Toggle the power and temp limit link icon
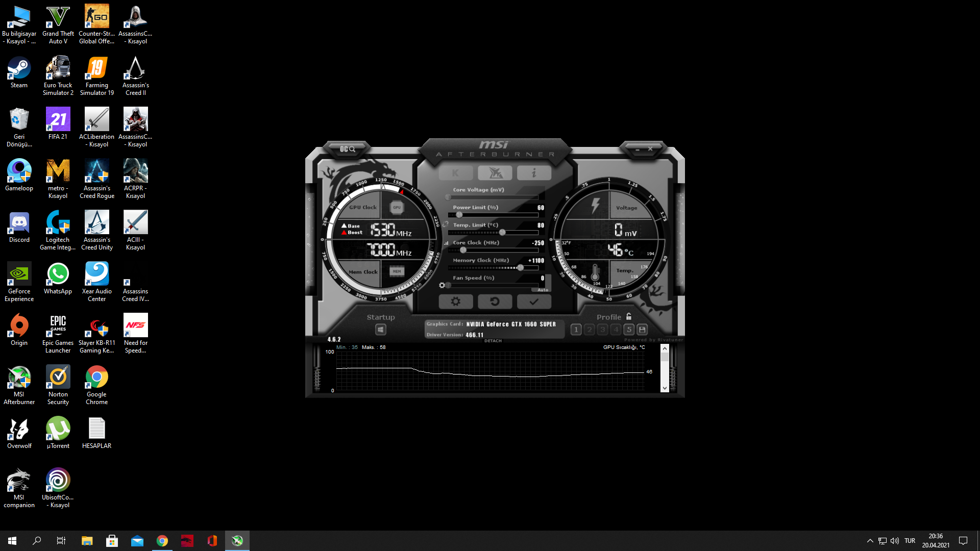The width and height of the screenshot is (980, 551). pyautogui.click(x=446, y=224)
